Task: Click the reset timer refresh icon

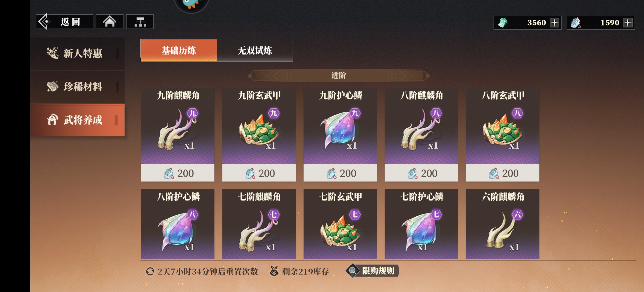Action: coord(150,272)
